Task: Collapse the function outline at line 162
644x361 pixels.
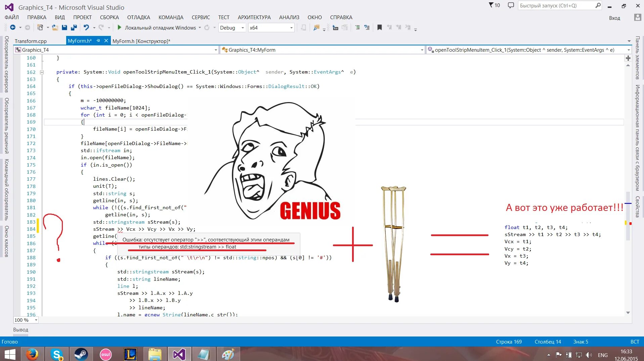Action: (42, 72)
